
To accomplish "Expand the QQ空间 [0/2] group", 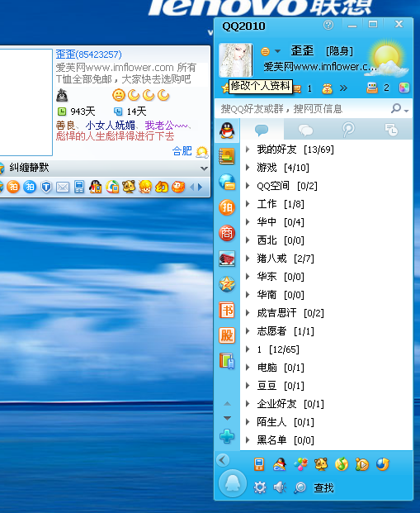I will [x=248, y=186].
